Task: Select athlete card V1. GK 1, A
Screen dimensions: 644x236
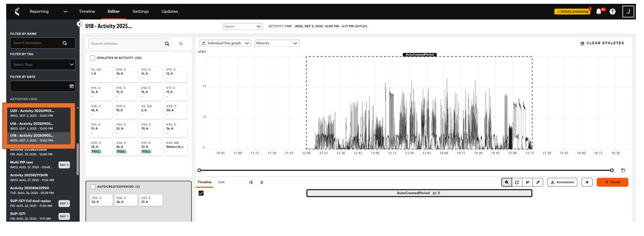Action: (x=101, y=74)
